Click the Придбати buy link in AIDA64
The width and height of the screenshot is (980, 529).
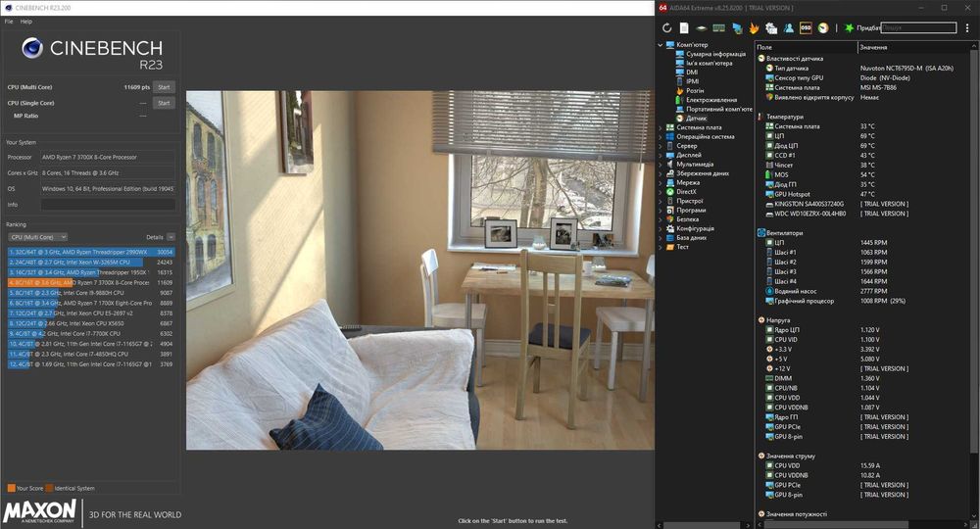868,28
